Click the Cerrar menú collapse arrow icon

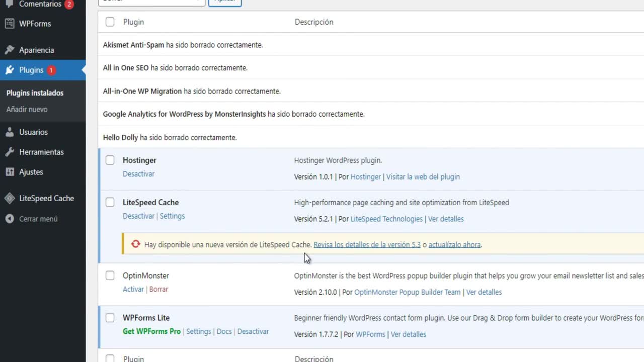pyautogui.click(x=10, y=219)
